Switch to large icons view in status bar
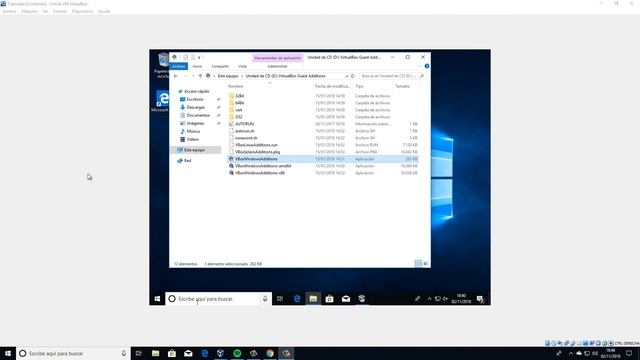Viewport: 640px width, 360px height. [x=425, y=264]
